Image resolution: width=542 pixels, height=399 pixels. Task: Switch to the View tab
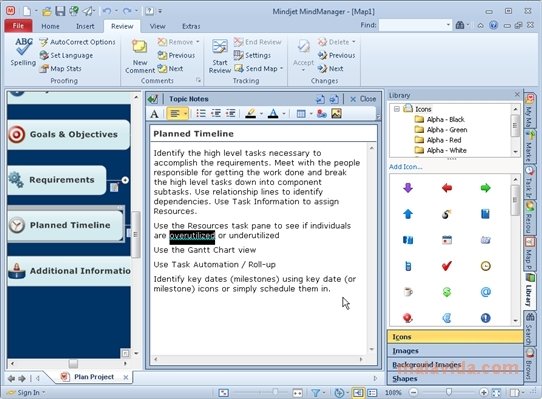click(x=157, y=26)
